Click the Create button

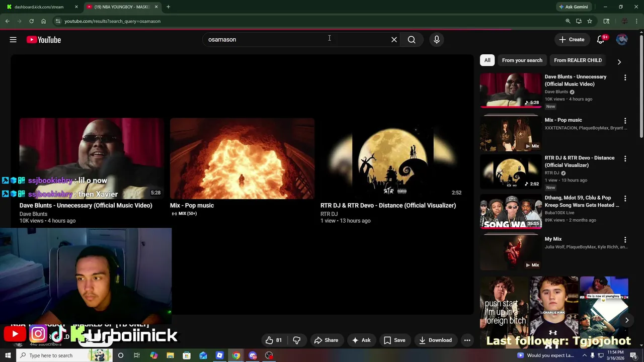(x=572, y=40)
